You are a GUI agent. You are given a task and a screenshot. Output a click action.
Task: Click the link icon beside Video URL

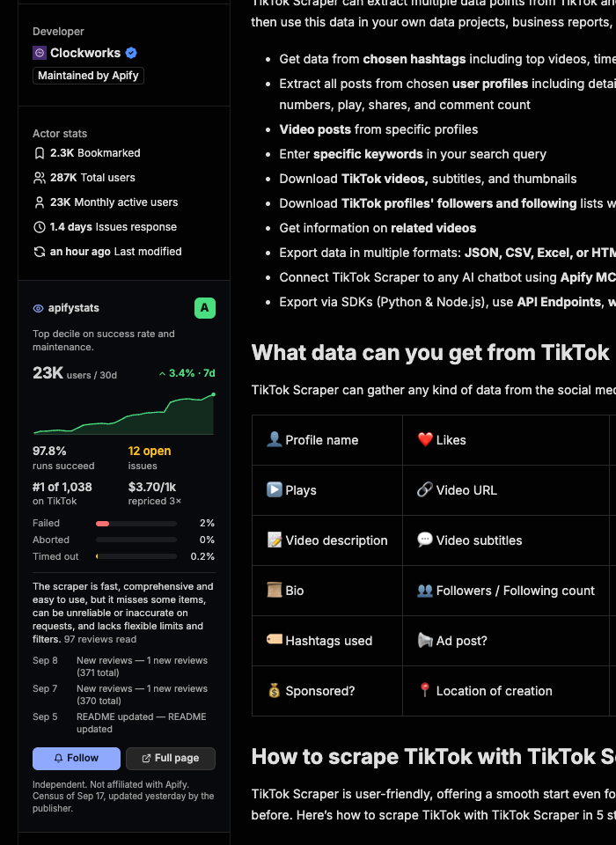tap(425, 489)
